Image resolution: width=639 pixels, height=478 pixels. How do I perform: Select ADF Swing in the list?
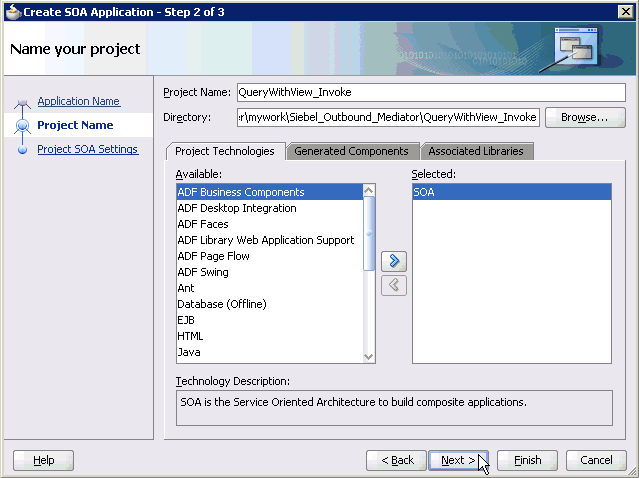coord(269,272)
